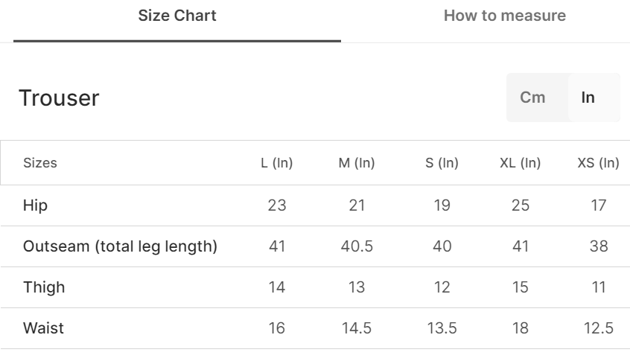This screenshot has height=364, width=630.
Task: Select the In unit option
Action: point(588,98)
